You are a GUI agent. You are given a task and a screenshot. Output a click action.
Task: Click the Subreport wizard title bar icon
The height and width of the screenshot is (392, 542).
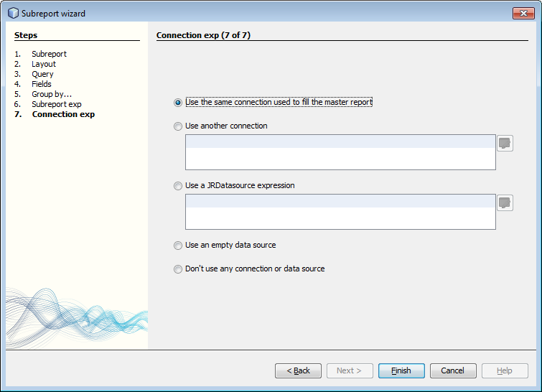coord(13,13)
